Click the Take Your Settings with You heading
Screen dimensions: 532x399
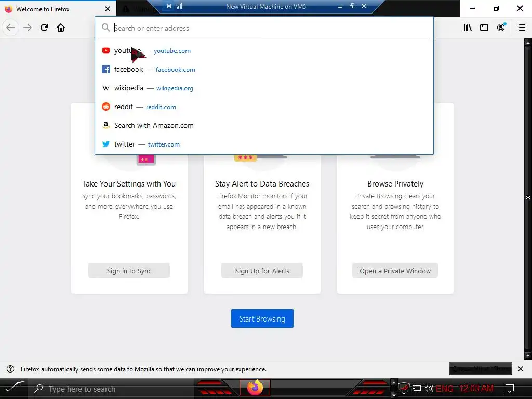point(129,183)
